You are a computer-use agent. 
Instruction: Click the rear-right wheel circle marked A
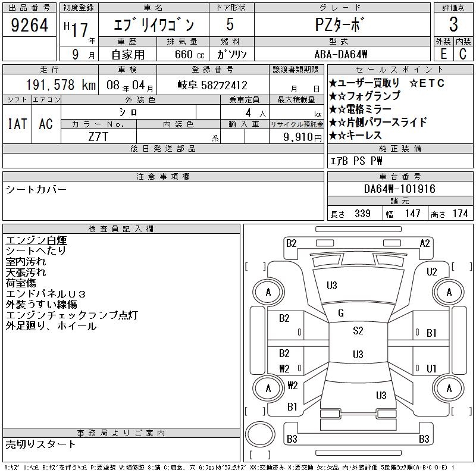tap(449, 389)
